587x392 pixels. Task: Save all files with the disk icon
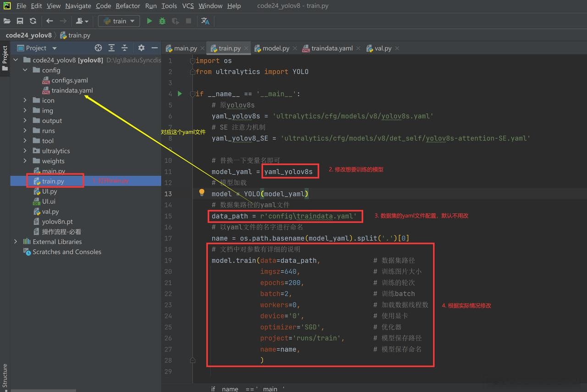(20, 21)
